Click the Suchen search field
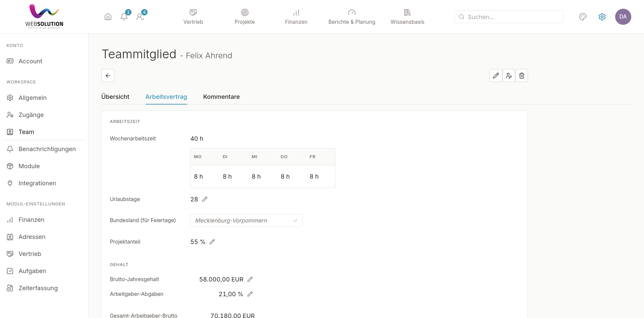The image size is (644, 318). tap(509, 17)
